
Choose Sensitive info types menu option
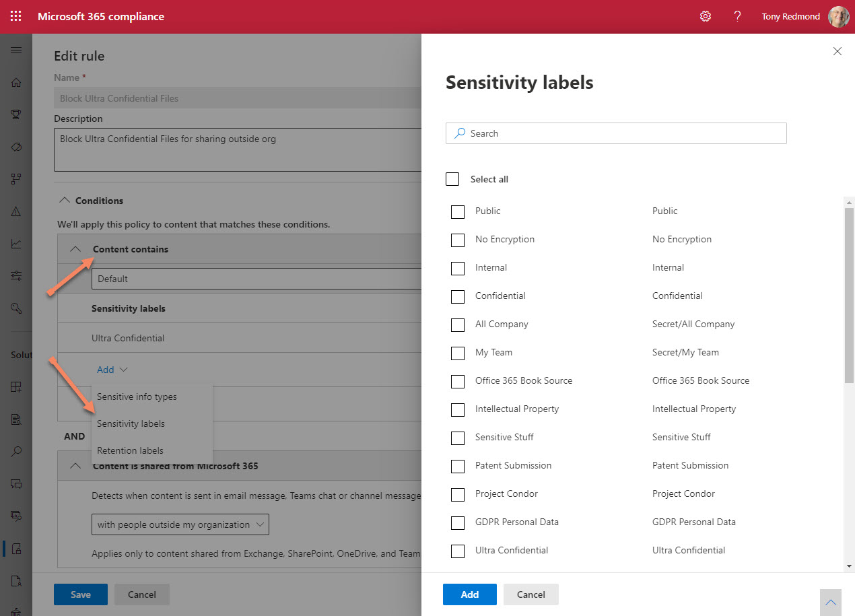tap(137, 397)
